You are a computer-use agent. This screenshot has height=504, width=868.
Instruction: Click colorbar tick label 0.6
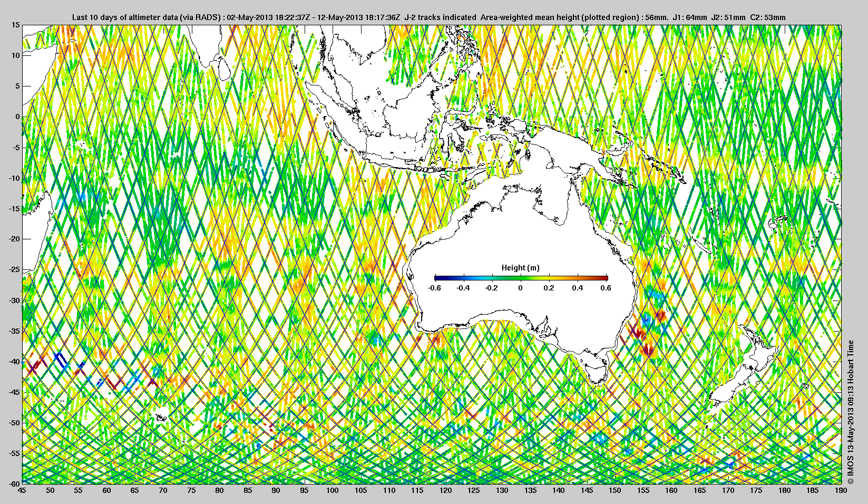coord(606,288)
